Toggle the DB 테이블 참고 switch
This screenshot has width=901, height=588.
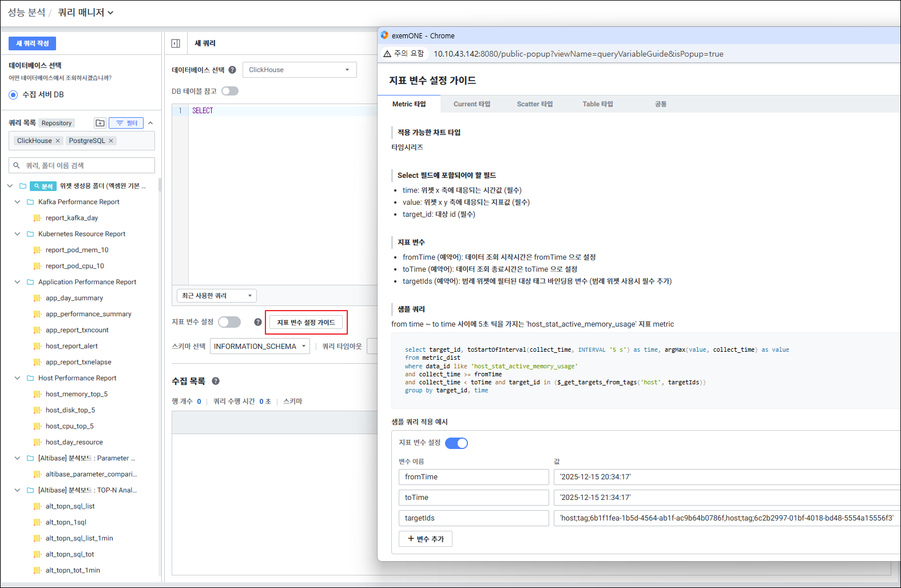(x=229, y=91)
